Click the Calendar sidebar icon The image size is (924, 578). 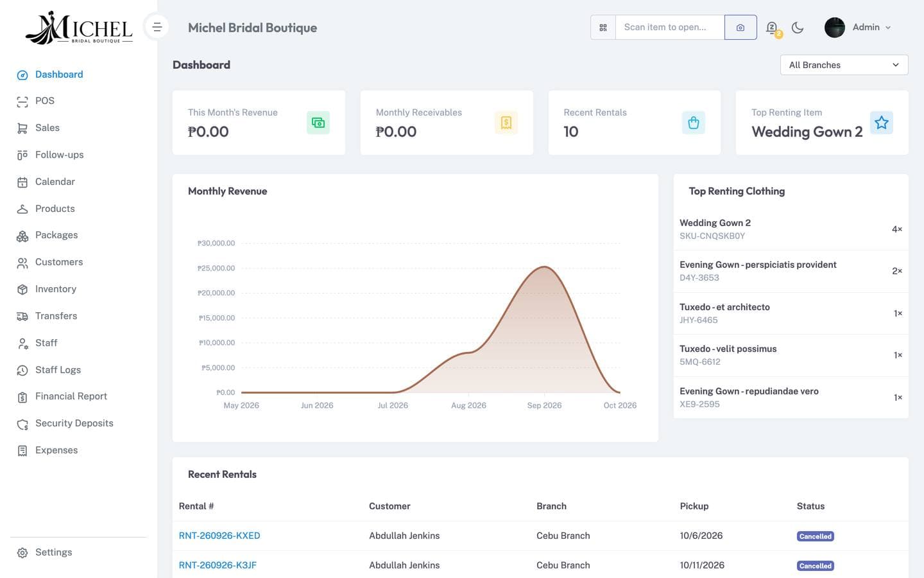22,182
